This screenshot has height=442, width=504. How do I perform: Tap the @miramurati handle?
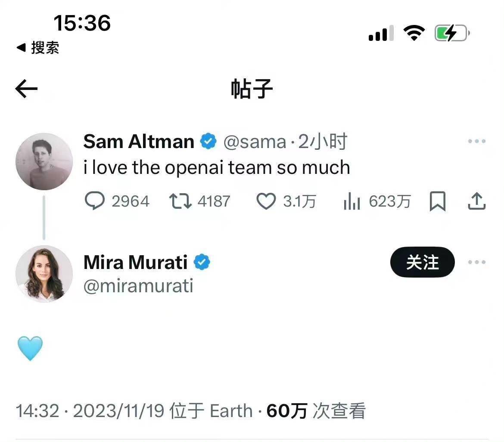(x=138, y=286)
